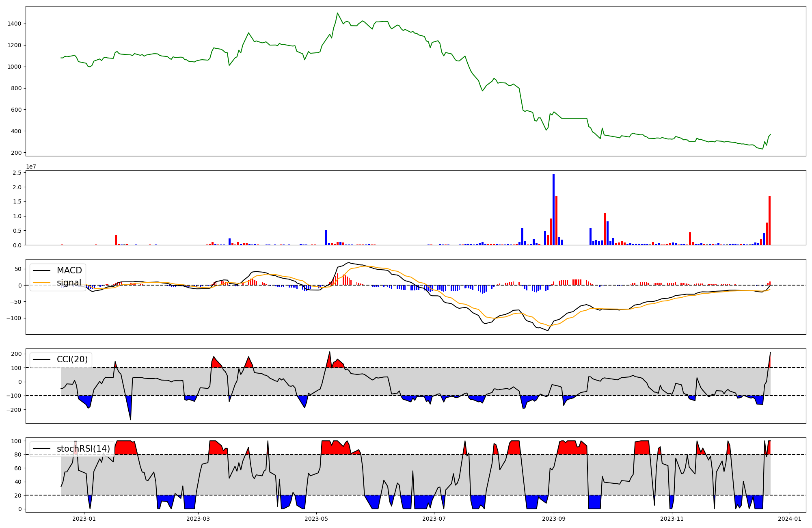The height and width of the screenshot is (528, 812).
Task: Click the stochRSI(14) legend entry
Action: [83, 449]
